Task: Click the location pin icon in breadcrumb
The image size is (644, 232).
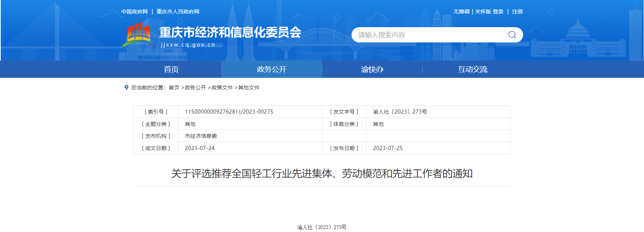Action: click(x=126, y=88)
